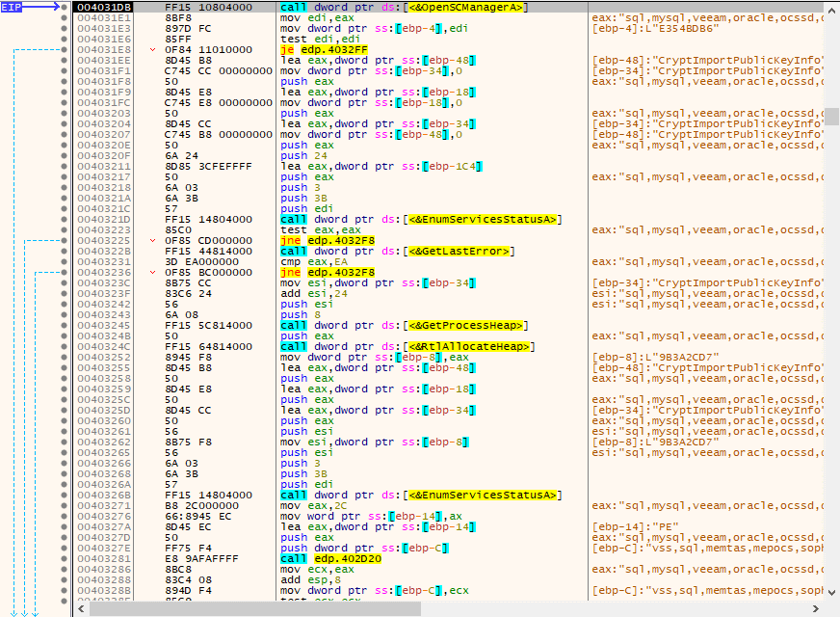Click jump-direction arrow beside bytes 0F85 BC000000

click(152, 272)
